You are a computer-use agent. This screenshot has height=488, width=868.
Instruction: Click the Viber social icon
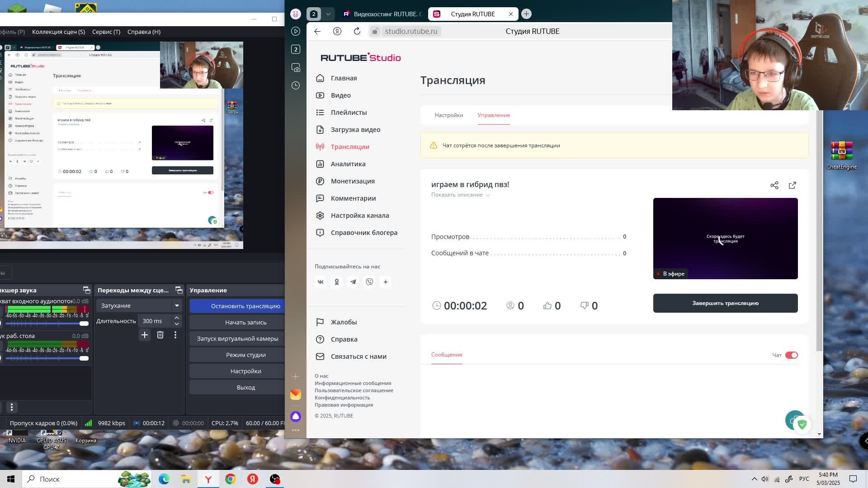(x=369, y=282)
